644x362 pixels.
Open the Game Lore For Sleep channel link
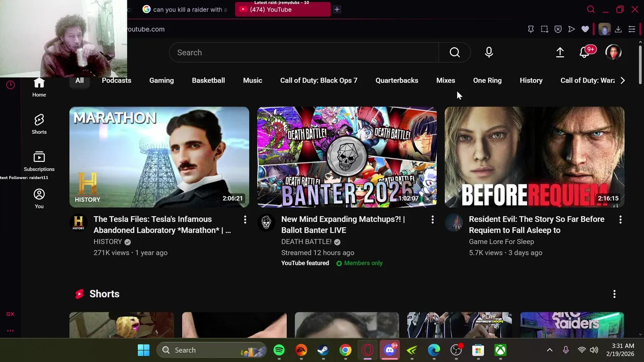501,242
